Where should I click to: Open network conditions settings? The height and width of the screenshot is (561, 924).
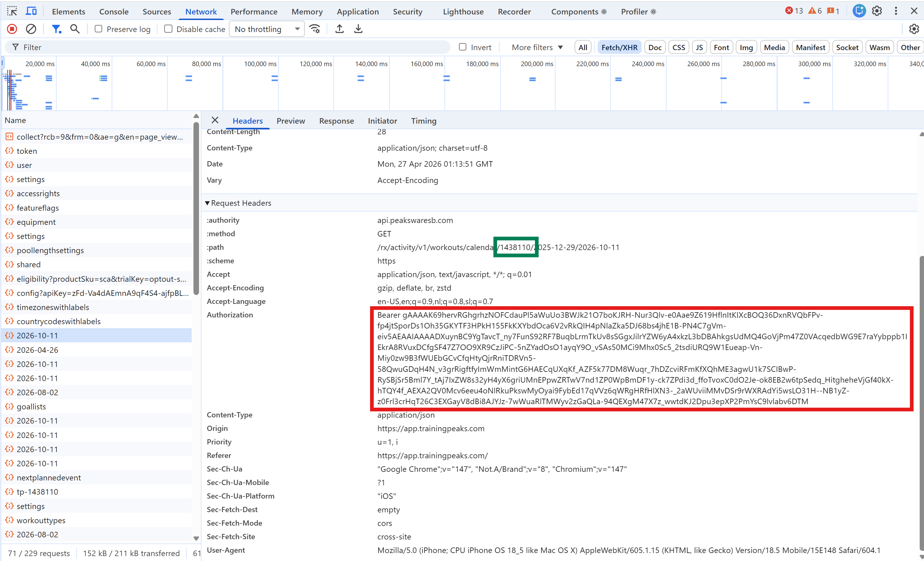tap(315, 29)
